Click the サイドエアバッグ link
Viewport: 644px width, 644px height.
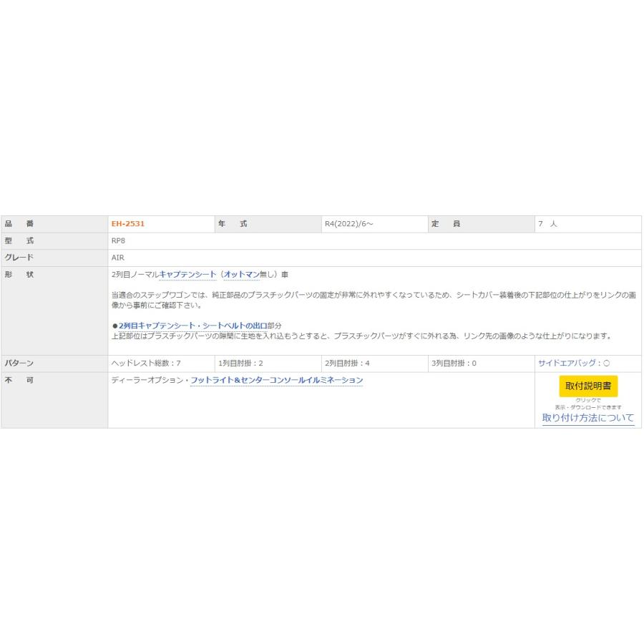[x=574, y=363]
